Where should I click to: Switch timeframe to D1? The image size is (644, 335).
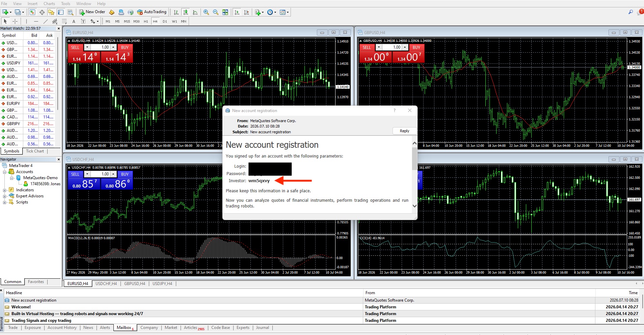coord(165,21)
